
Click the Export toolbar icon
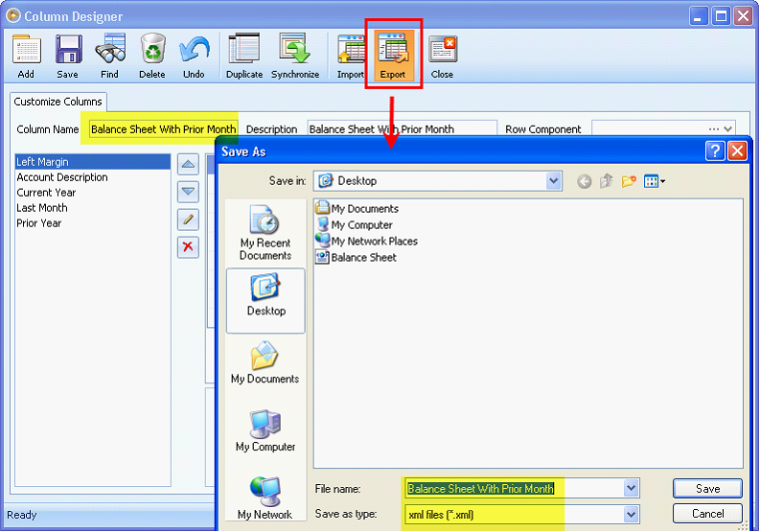coord(393,55)
